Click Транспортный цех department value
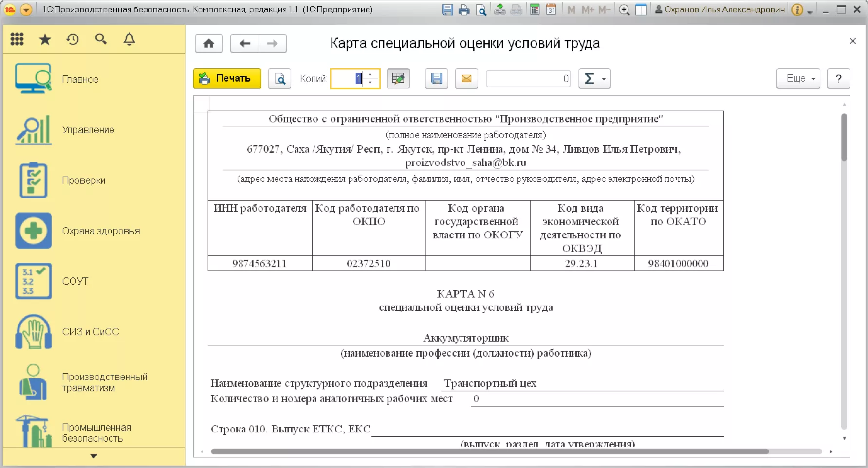The height and width of the screenshot is (468, 868). pos(490,383)
